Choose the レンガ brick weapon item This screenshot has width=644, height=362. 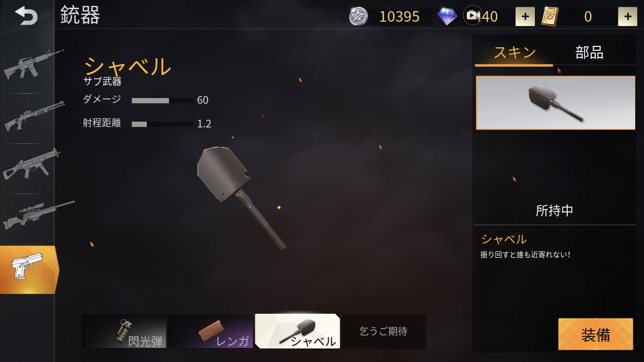[x=211, y=332]
